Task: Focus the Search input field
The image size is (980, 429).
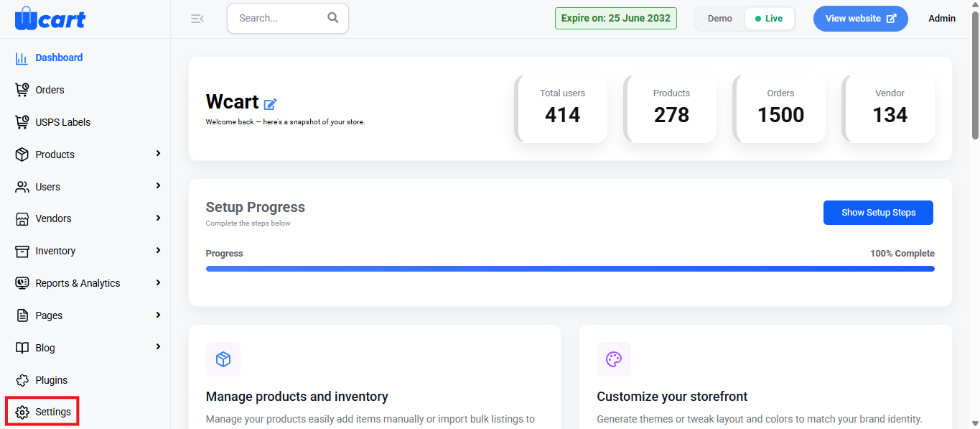Action: (288, 18)
